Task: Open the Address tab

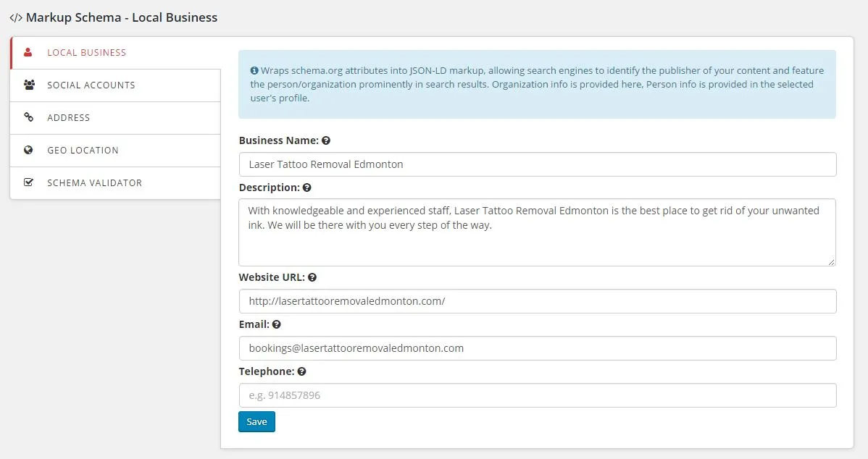Action: pyautogui.click(x=115, y=118)
